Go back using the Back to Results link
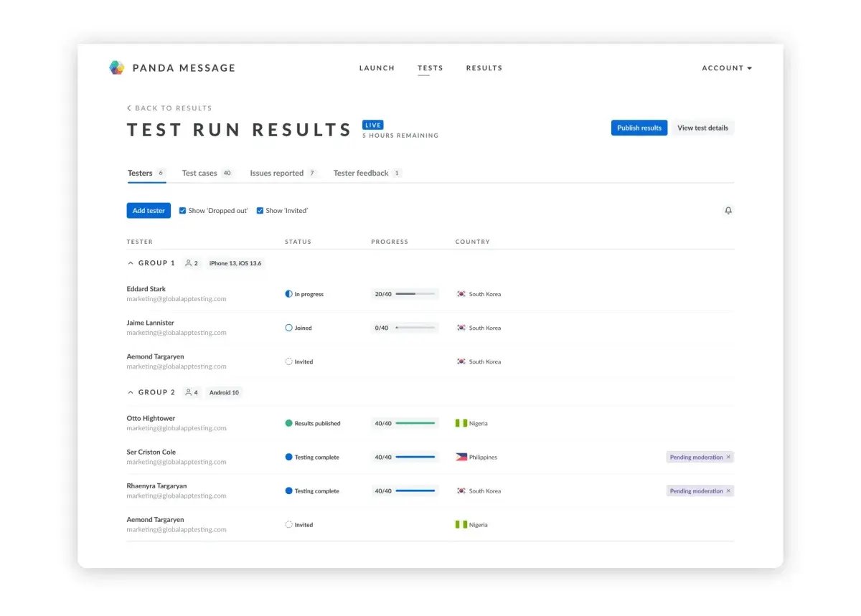Viewport: 861px width, 616px height. tap(169, 108)
